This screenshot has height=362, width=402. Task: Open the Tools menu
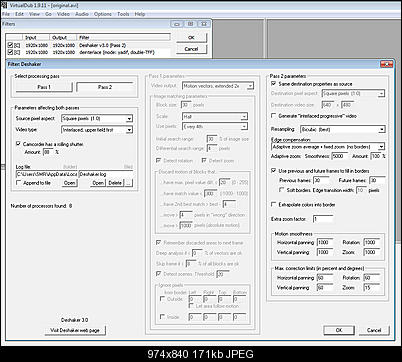point(123,14)
